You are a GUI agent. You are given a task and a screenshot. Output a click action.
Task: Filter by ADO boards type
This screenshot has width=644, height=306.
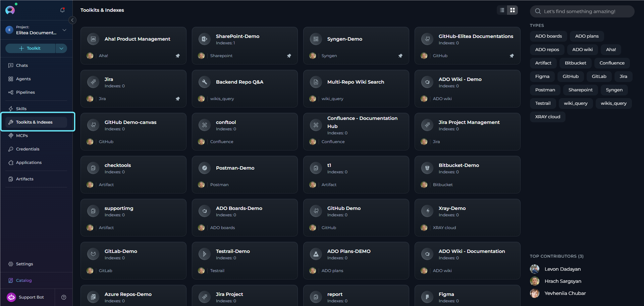[x=548, y=36]
